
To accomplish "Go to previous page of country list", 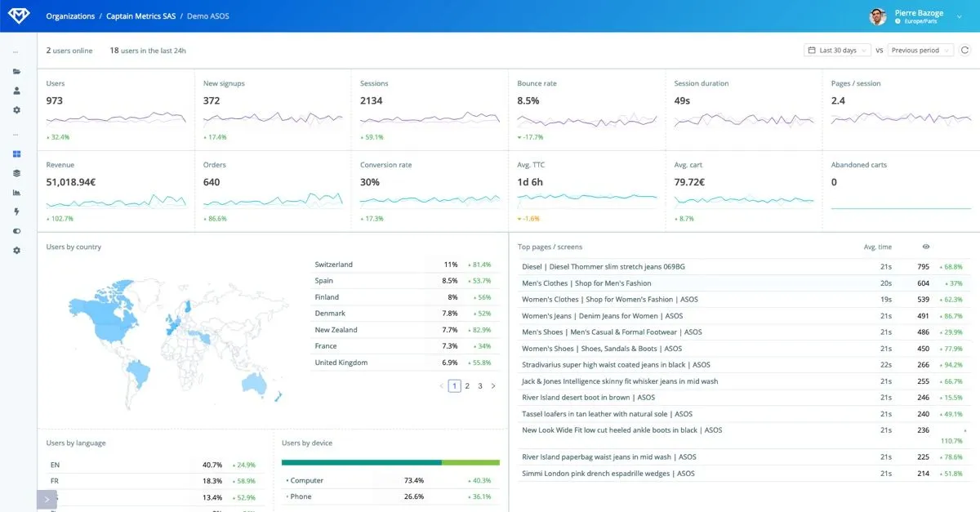I will pyautogui.click(x=442, y=386).
